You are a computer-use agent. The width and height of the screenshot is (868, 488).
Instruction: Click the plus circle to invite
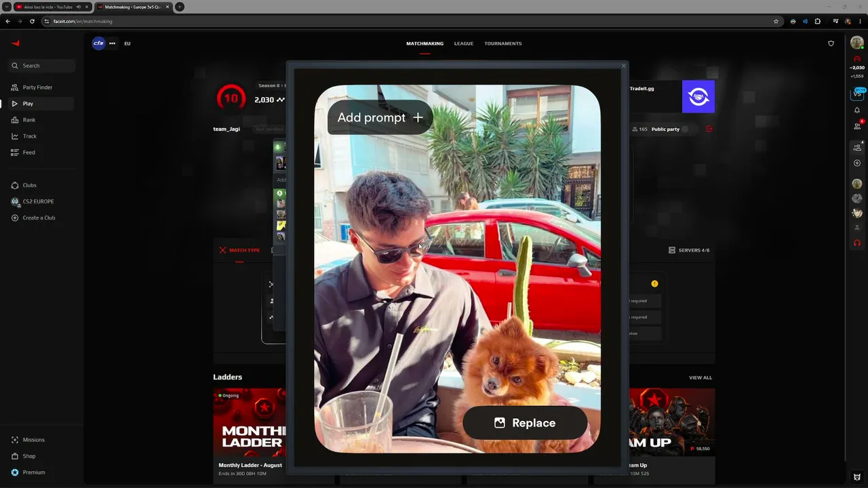click(857, 163)
